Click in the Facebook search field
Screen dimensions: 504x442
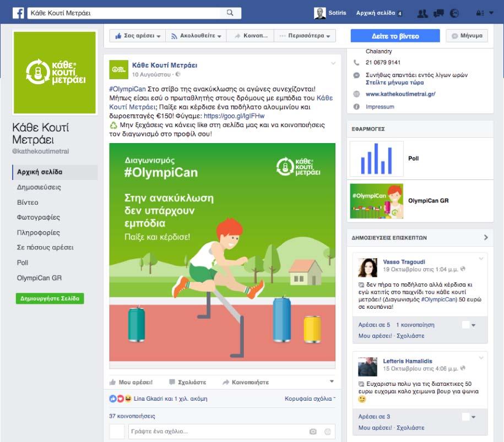[x=124, y=13]
